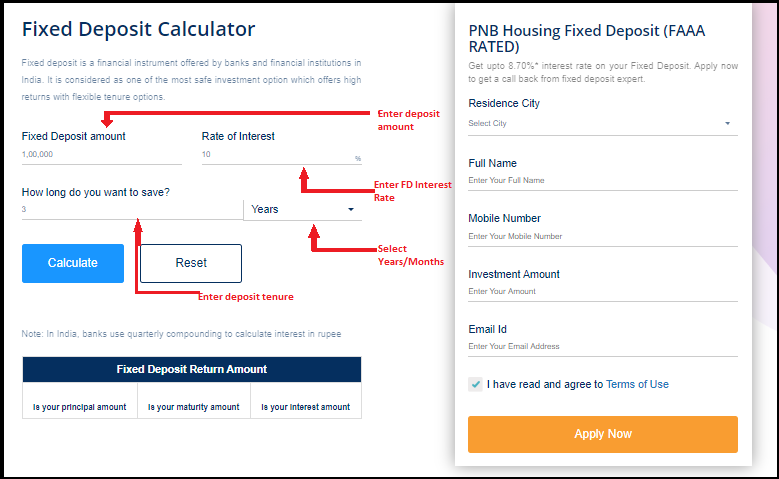This screenshot has width=779, height=479.
Task: Toggle the terms agreement checkbox
Action: (x=475, y=384)
